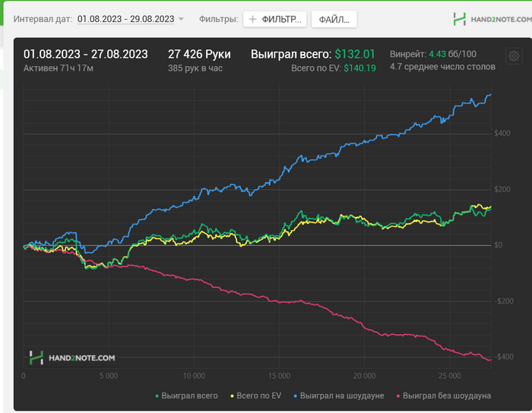Click the date range 01.08.2023 - 29.08.2023
532x413 pixels.
point(125,19)
